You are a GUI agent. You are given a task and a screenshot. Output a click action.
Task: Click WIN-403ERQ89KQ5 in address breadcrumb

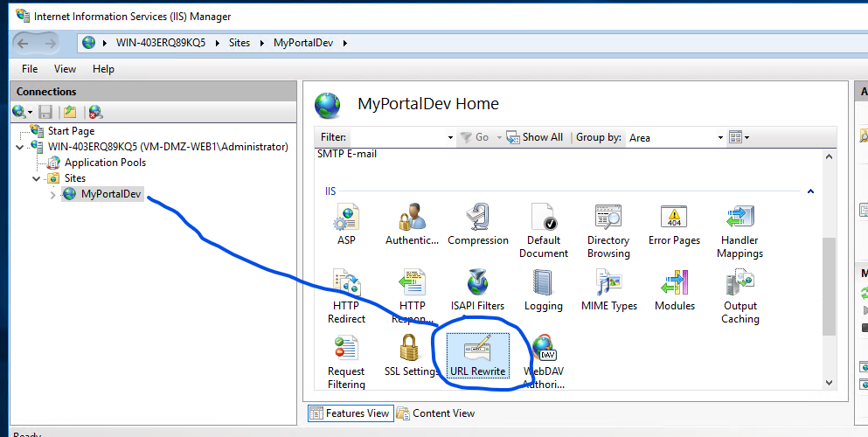click(x=161, y=43)
